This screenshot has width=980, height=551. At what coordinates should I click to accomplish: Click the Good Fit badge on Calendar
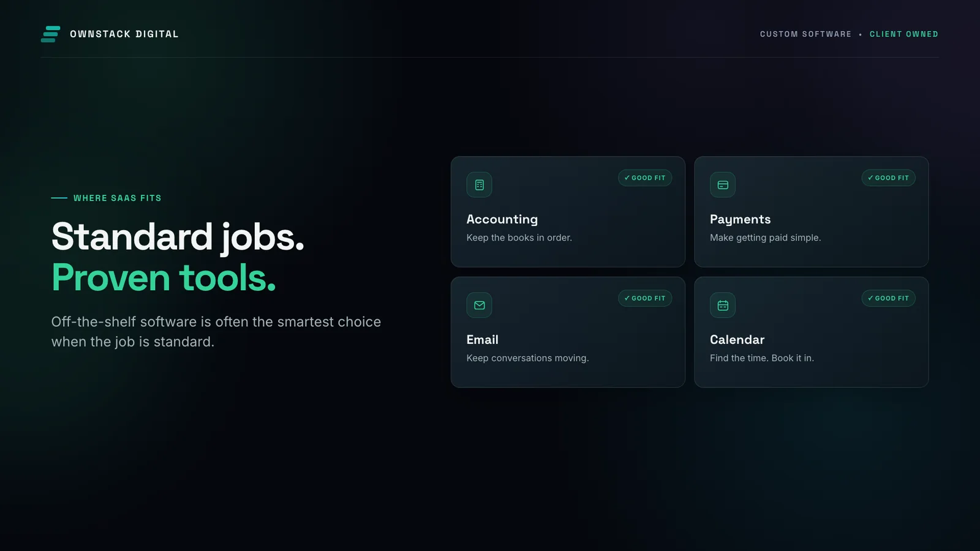888,298
